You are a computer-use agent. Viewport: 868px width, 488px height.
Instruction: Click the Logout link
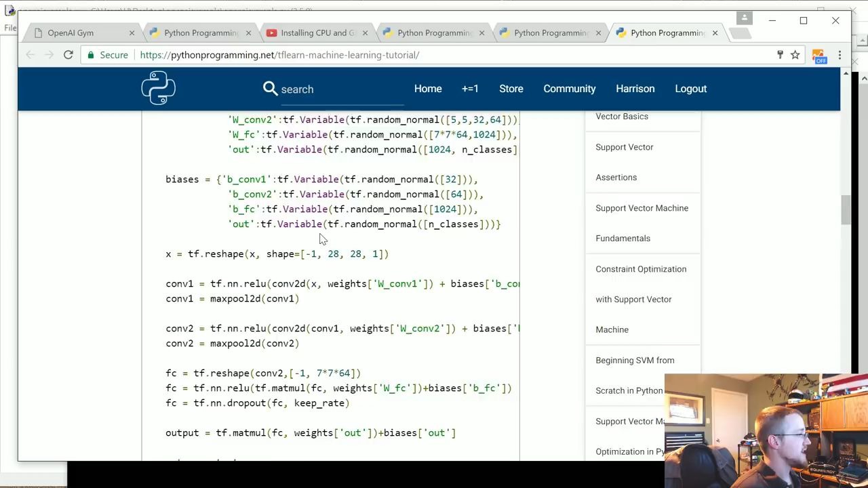(x=691, y=89)
